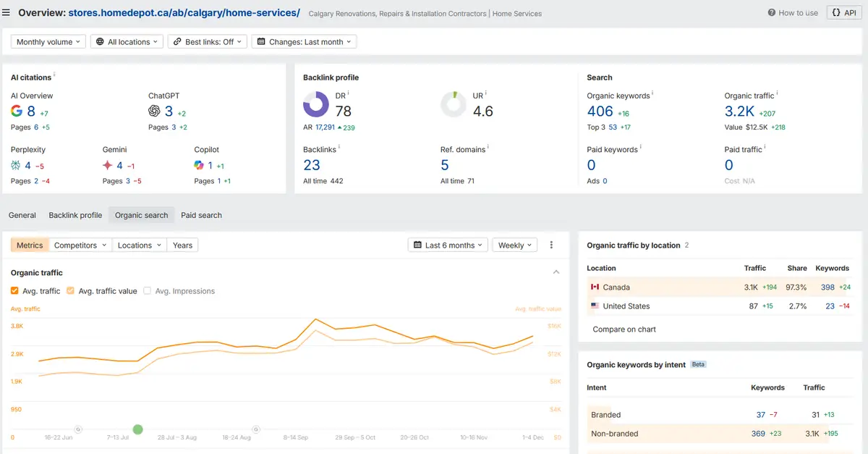Click the Perplexity logo icon
868x454 pixels.
pos(17,166)
